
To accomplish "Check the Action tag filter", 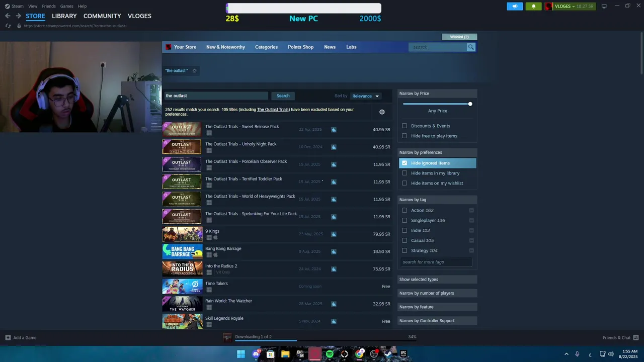I will coord(405,210).
